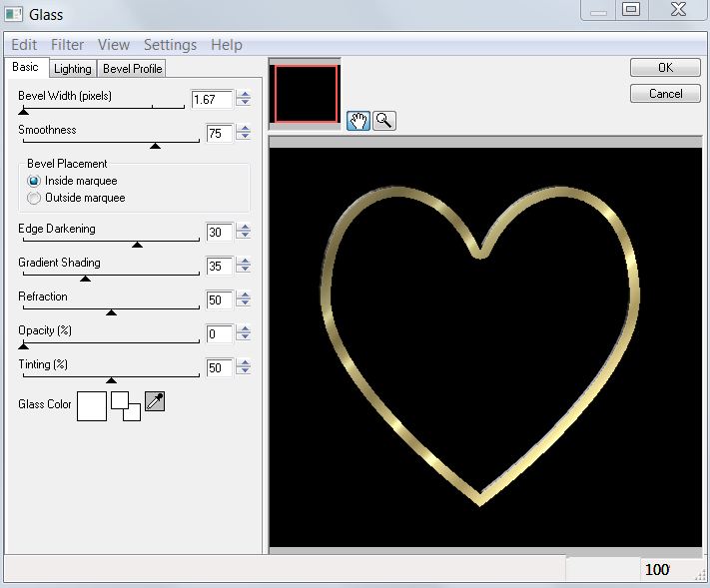Image resolution: width=710 pixels, height=588 pixels.
Task: Select Outside marquee bevel placement
Action: 34,198
